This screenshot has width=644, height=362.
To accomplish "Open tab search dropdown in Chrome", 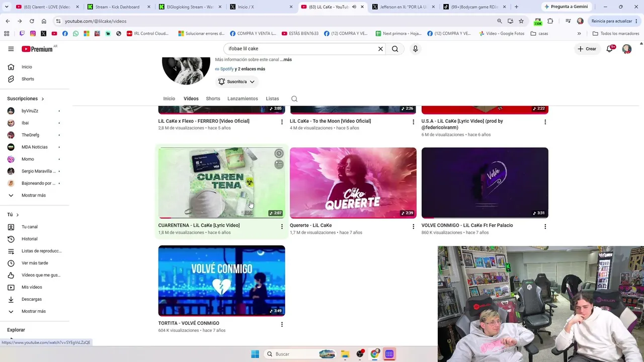I will 7,7.
